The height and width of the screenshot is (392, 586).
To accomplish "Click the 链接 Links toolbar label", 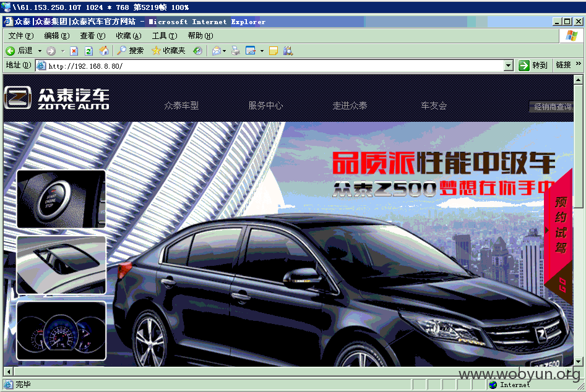I will (x=563, y=65).
